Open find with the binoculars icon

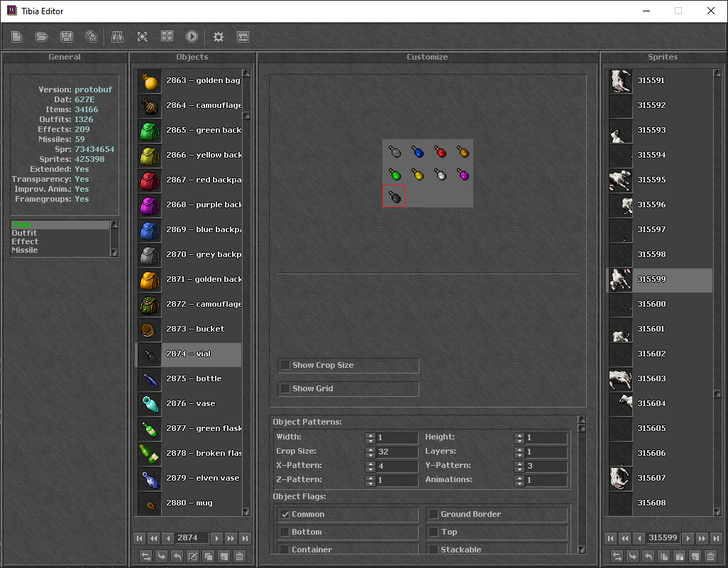point(118,37)
